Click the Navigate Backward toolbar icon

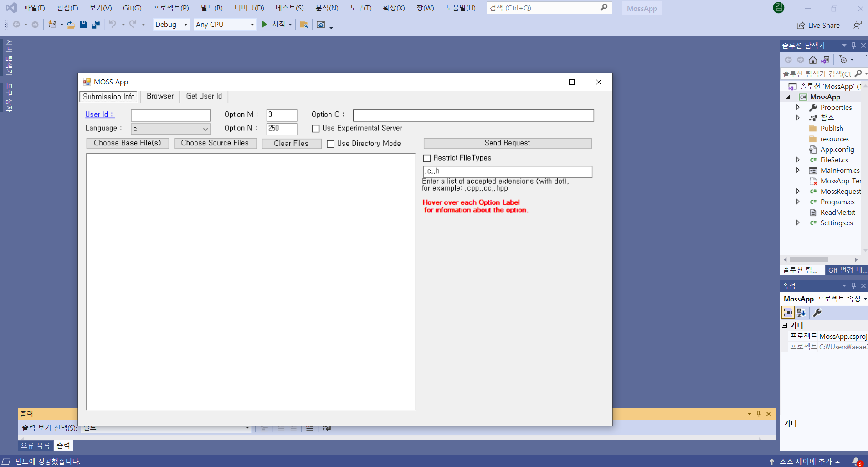point(16,25)
